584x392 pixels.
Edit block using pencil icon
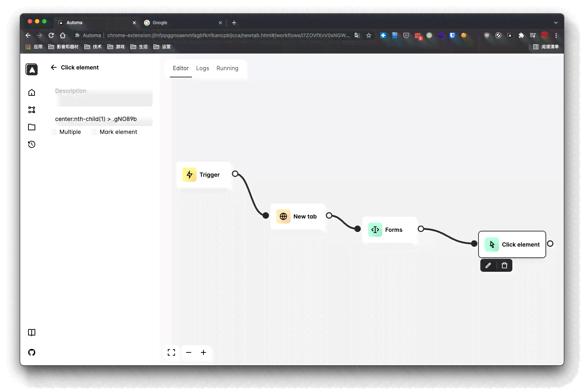point(488,265)
